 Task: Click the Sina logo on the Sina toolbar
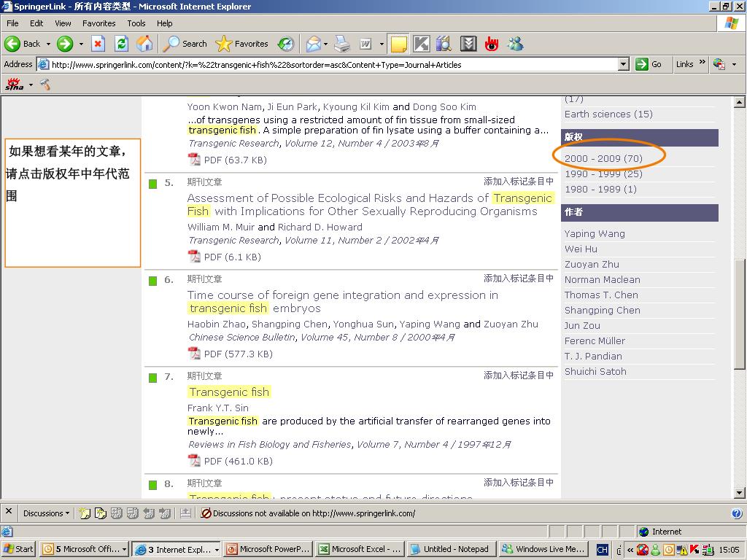click(x=15, y=85)
